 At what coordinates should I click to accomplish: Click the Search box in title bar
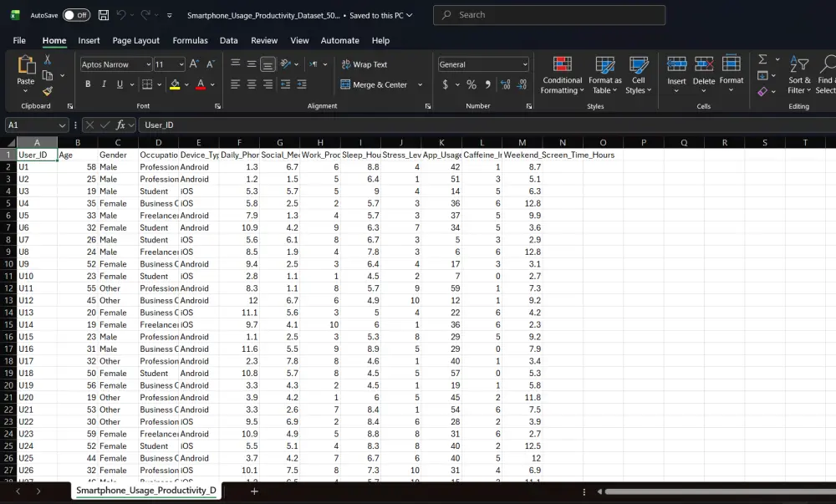(x=549, y=15)
